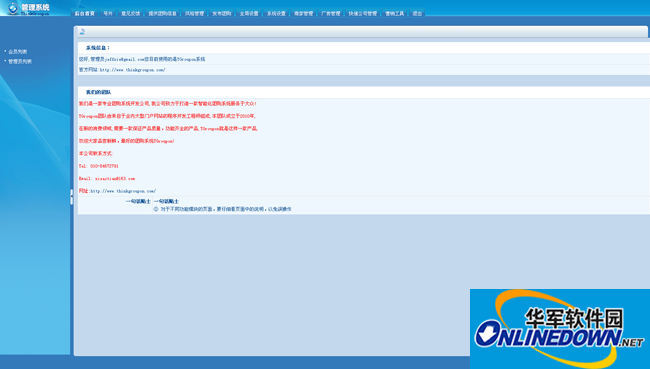This screenshot has width=650, height=369.
Task: Open the 营销工具 tab
Action: point(395,13)
